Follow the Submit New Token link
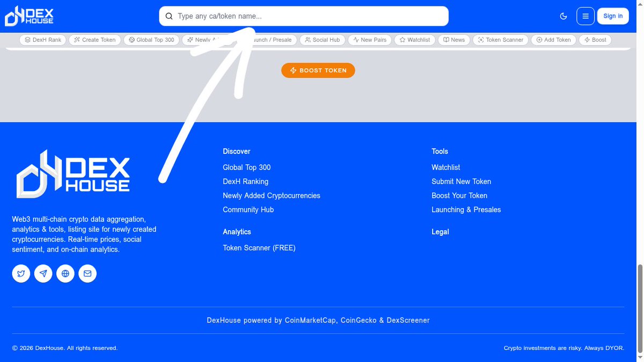Viewport: 644px width, 362px height. (x=462, y=181)
